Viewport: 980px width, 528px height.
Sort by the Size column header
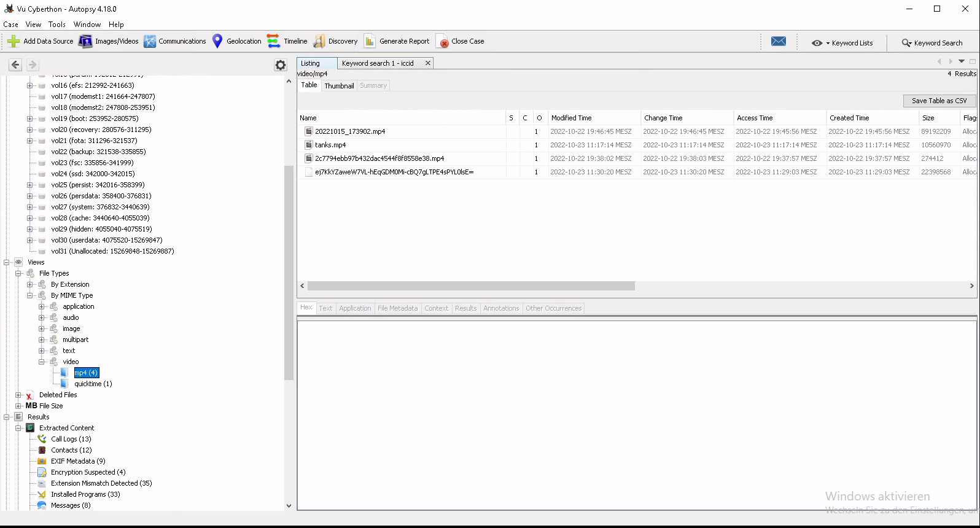click(938, 118)
